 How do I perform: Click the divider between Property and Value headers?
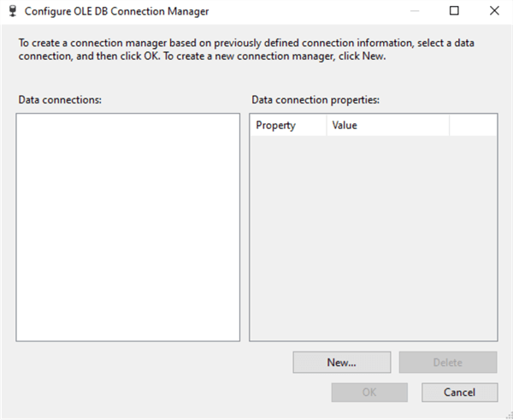tap(326, 125)
